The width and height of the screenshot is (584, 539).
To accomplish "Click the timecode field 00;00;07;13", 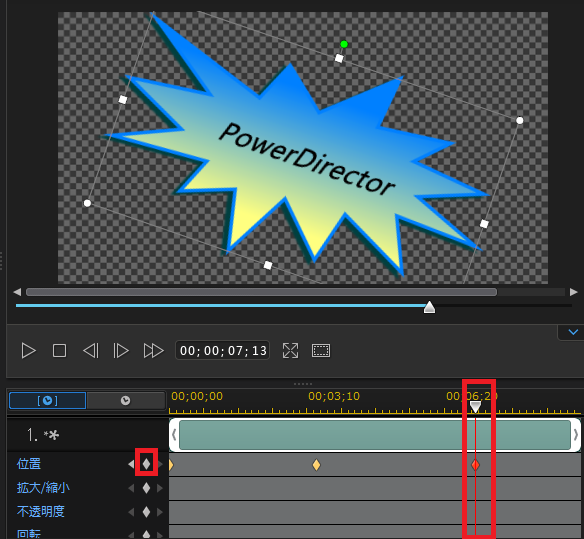I will coord(223,351).
